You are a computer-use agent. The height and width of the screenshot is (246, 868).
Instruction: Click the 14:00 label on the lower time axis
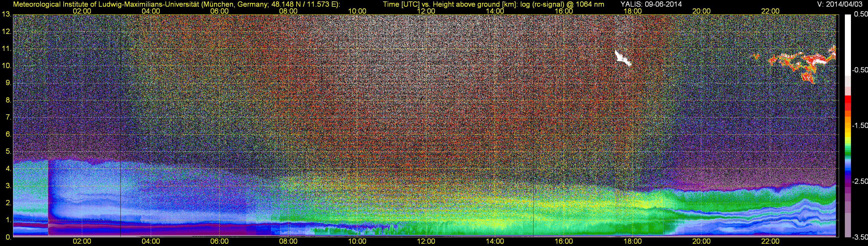click(x=495, y=241)
